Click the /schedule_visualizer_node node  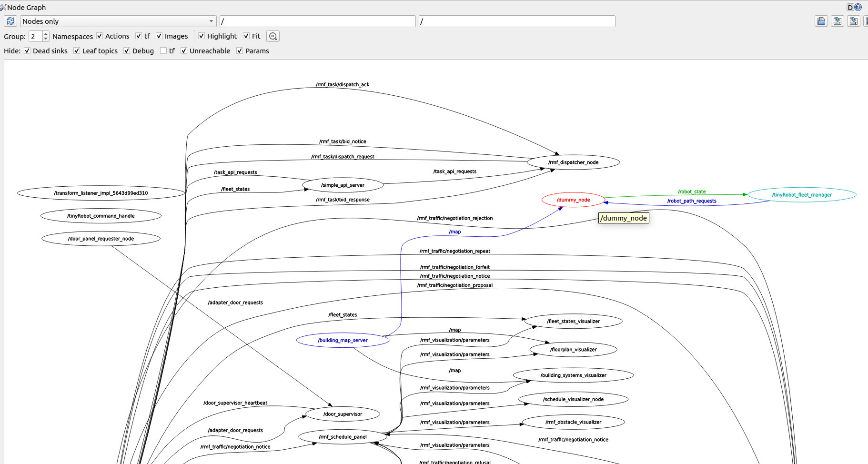(x=573, y=400)
